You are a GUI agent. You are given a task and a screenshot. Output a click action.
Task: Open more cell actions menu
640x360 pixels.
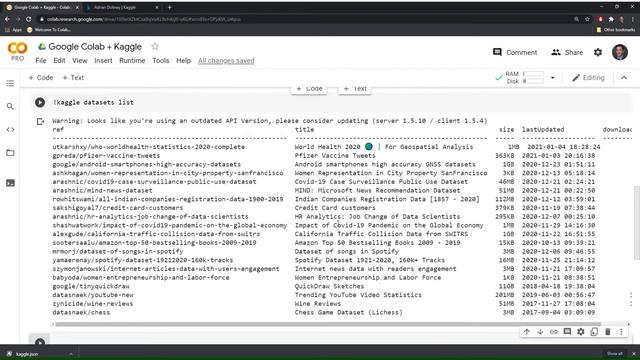point(621,332)
